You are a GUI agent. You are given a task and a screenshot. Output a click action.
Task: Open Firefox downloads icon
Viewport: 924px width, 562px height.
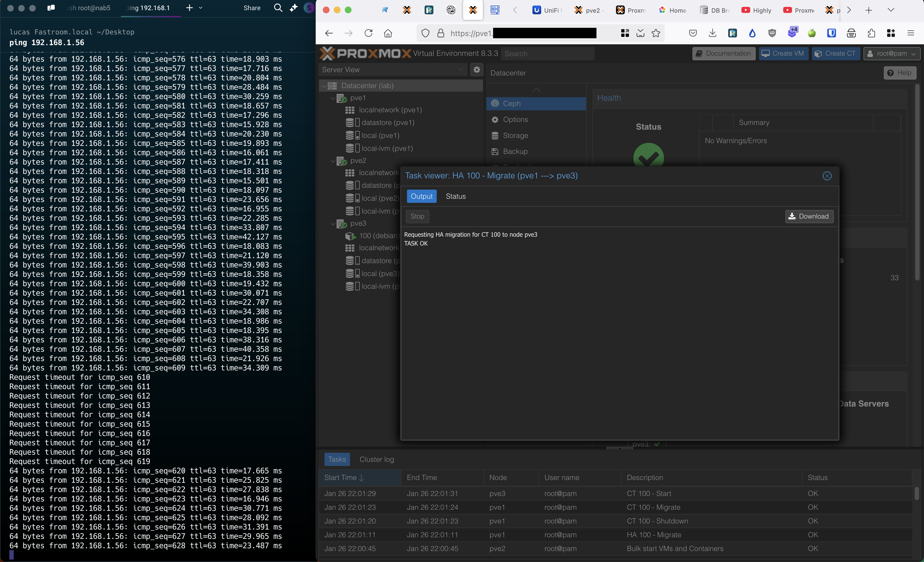coord(713,33)
